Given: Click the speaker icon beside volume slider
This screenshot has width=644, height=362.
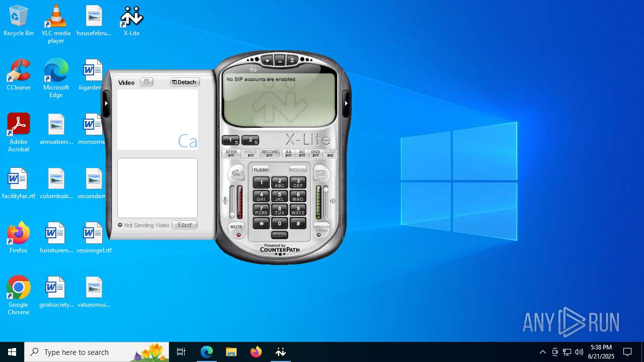Looking at the screenshot, I should [333, 201].
